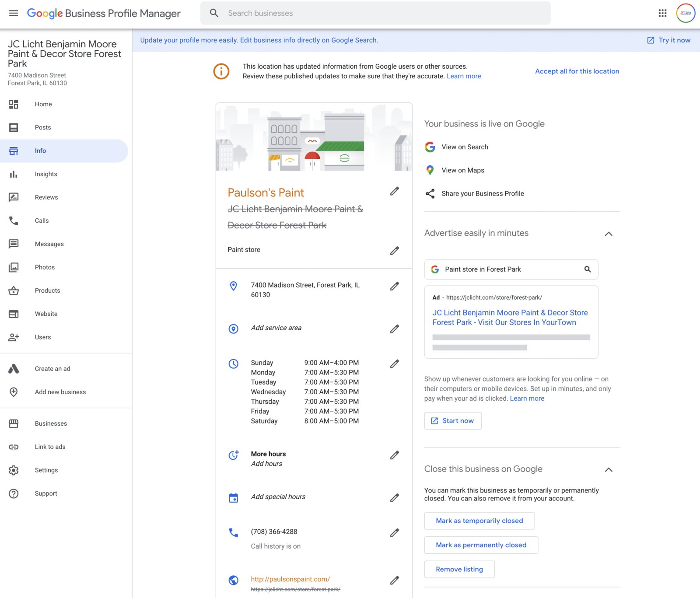Click Mark as permanently closed
The width and height of the screenshot is (700, 598).
tap(481, 545)
